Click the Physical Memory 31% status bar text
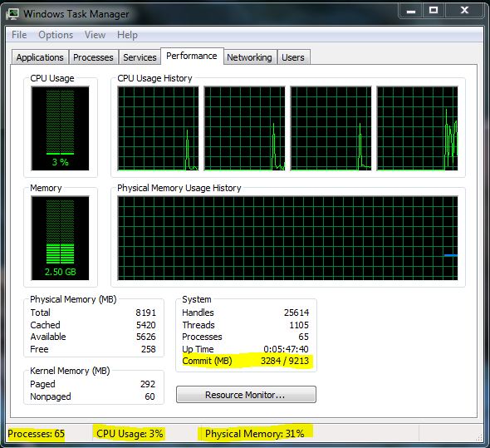 click(x=255, y=434)
